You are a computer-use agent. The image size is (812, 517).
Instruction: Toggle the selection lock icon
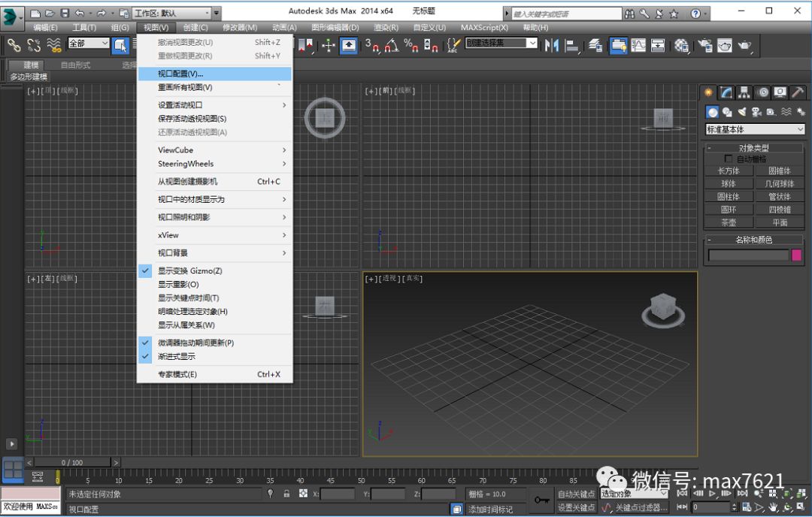pyautogui.click(x=286, y=494)
